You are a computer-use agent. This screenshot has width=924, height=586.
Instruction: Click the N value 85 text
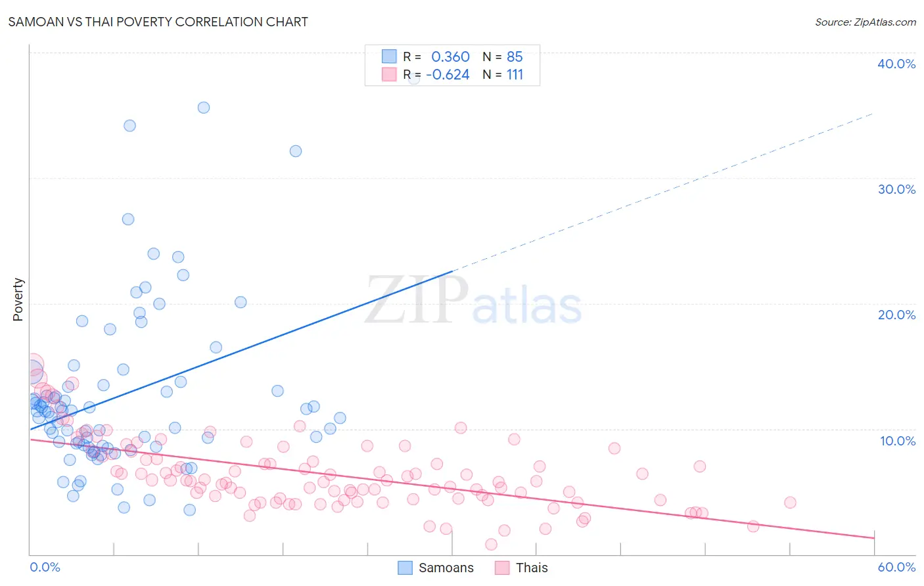pyautogui.click(x=515, y=56)
